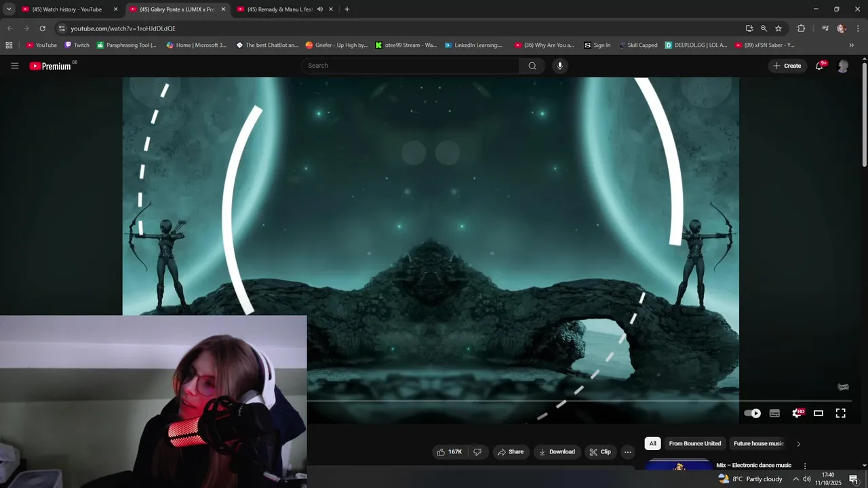Click the page vertical scrollbar
This screenshot has width=868, height=488.
[x=865, y=115]
